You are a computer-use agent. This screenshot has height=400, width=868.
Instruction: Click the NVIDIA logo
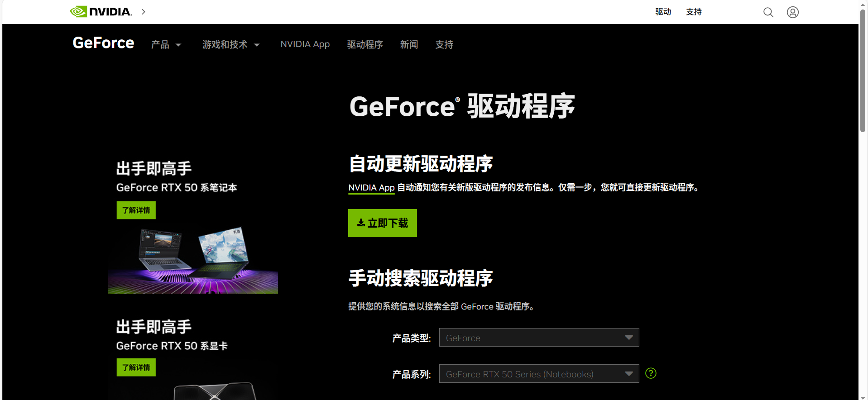(x=101, y=11)
